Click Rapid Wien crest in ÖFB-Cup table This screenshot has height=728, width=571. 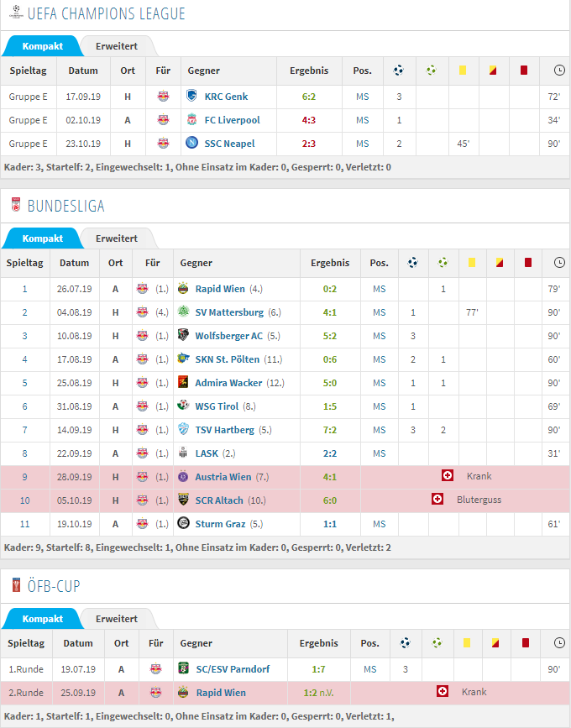click(184, 692)
